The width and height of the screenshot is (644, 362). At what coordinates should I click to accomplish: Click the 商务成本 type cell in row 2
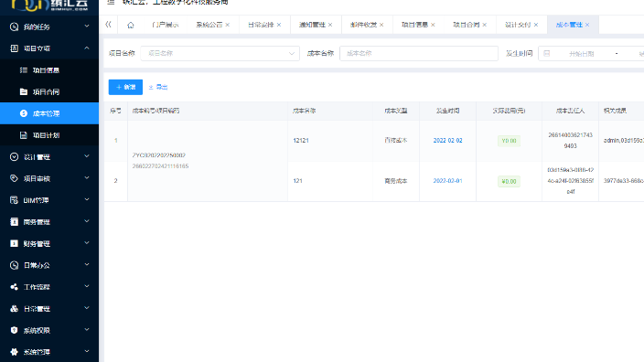click(396, 181)
